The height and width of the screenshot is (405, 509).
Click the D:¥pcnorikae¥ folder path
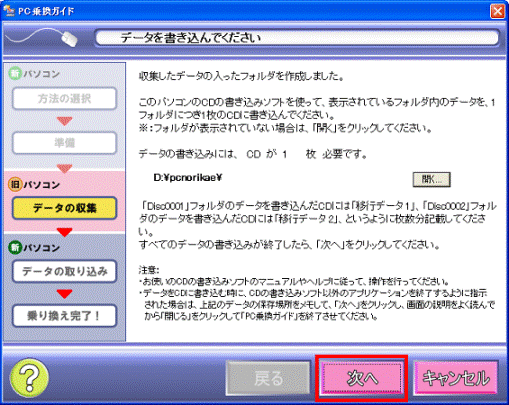tap(188, 178)
